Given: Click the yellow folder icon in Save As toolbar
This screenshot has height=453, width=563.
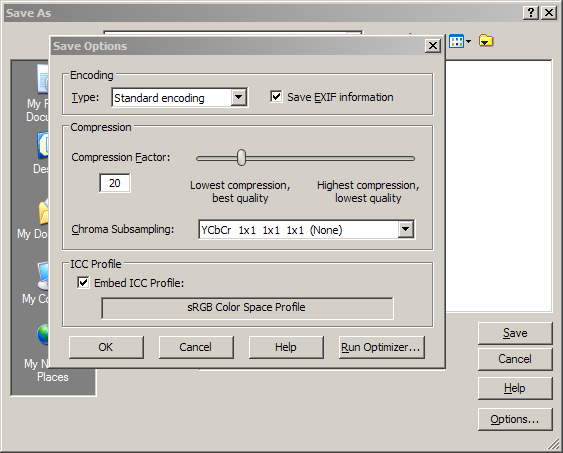Looking at the screenshot, I should click(486, 41).
